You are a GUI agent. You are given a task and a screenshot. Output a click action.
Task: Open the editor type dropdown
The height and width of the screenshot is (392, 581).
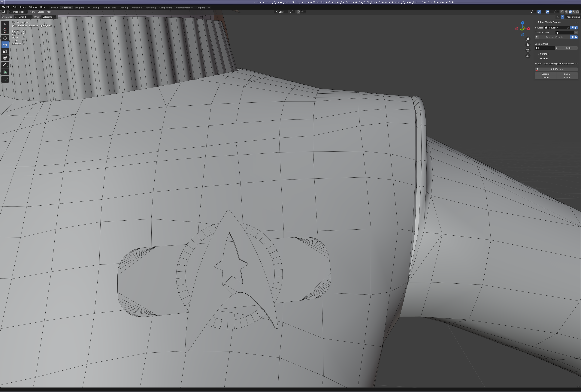4,12
